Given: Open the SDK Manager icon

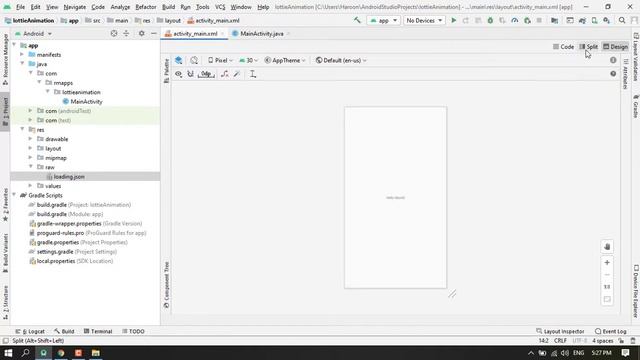Looking at the screenshot, I should click(x=607, y=20).
